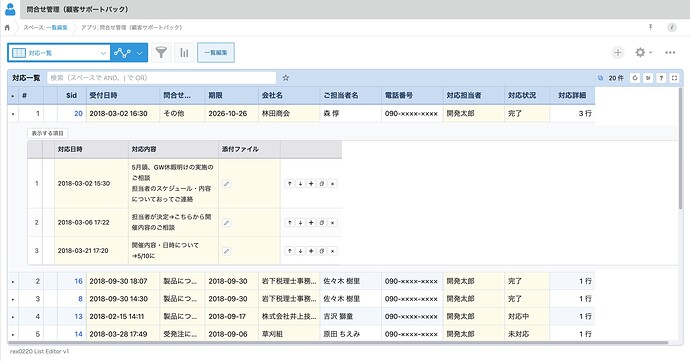Open record link Sid 14
Screen dimensions: 690x361
pos(78,334)
